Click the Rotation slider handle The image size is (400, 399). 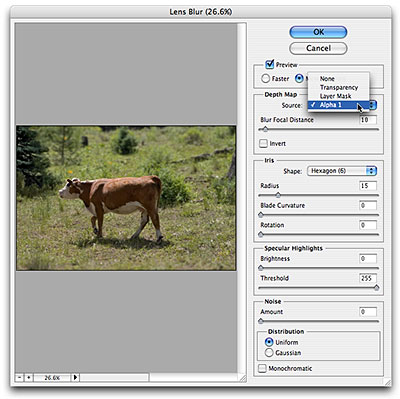(x=261, y=235)
